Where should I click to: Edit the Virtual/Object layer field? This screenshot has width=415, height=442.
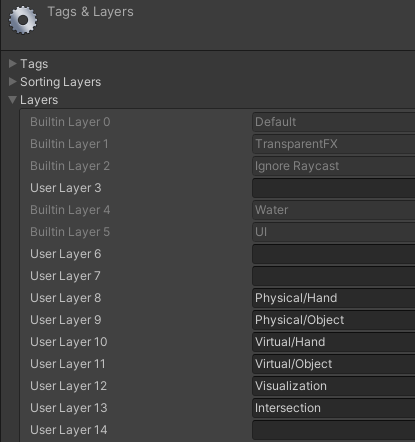pos(333,364)
